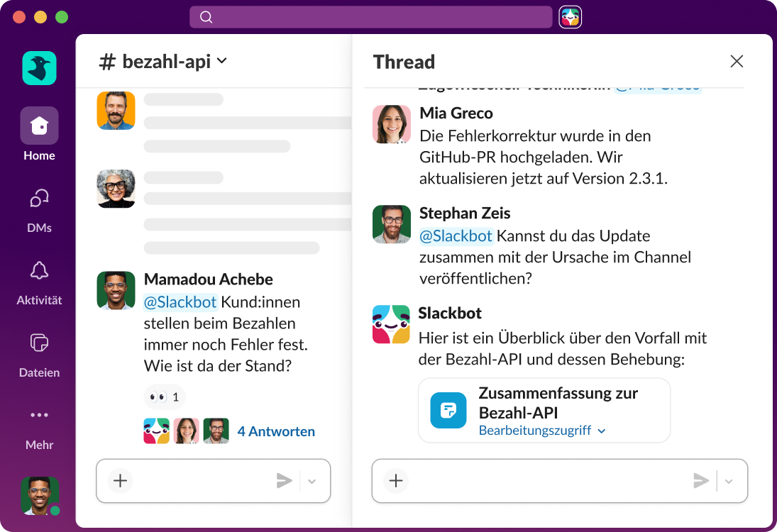Expand the bezahl-api channel dropdown
777x532 pixels.
(x=222, y=61)
